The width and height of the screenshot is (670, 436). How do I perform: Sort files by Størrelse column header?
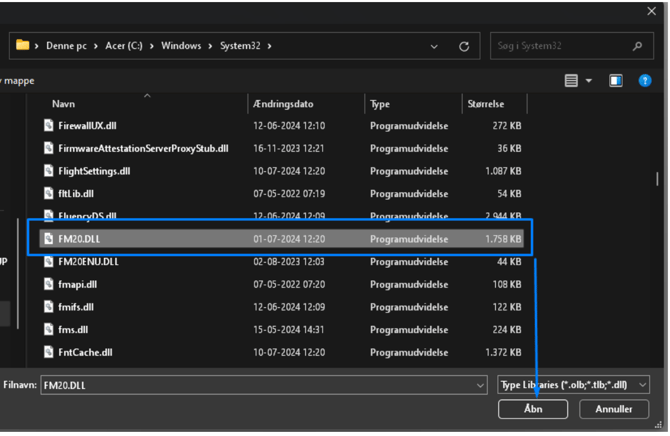[486, 104]
